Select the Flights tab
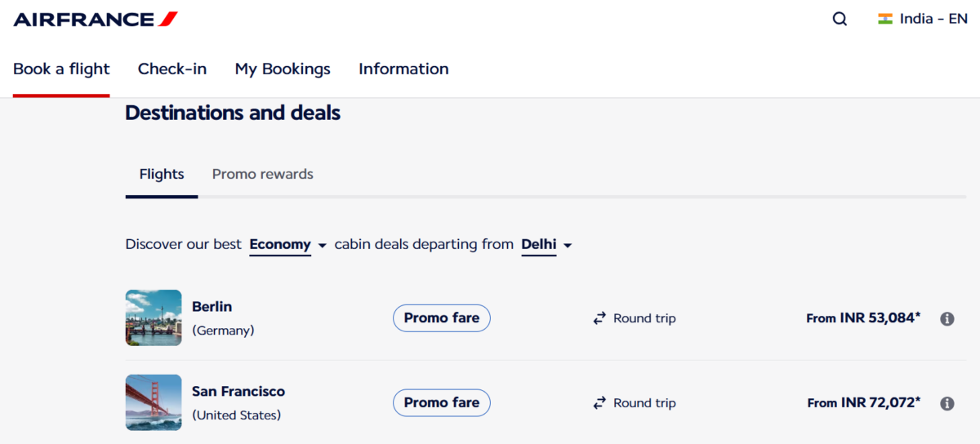The width and height of the screenshot is (980, 444). (x=162, y=174)
